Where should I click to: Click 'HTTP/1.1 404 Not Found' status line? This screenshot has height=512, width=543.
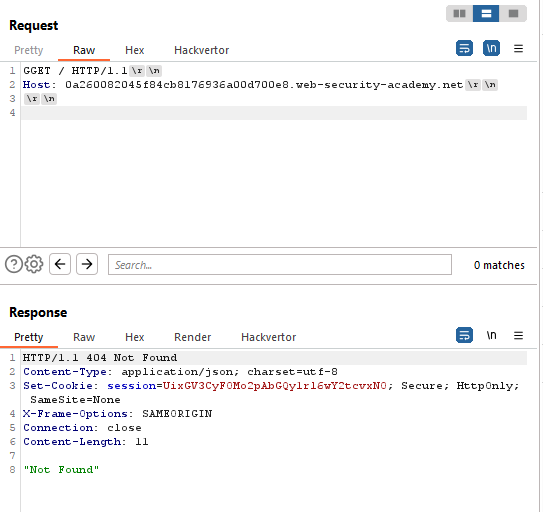point(100,357)
